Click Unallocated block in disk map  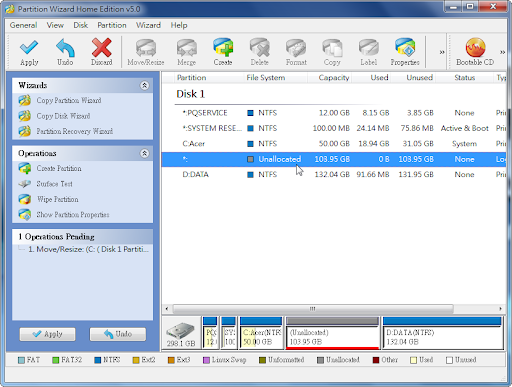(332, 333)
